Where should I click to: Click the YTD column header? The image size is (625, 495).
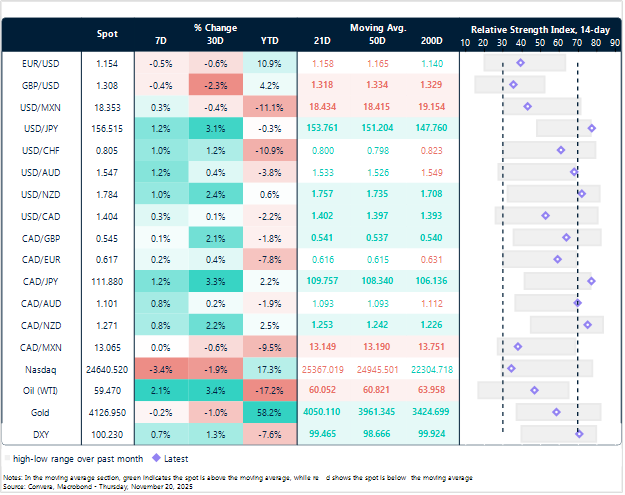271,42
